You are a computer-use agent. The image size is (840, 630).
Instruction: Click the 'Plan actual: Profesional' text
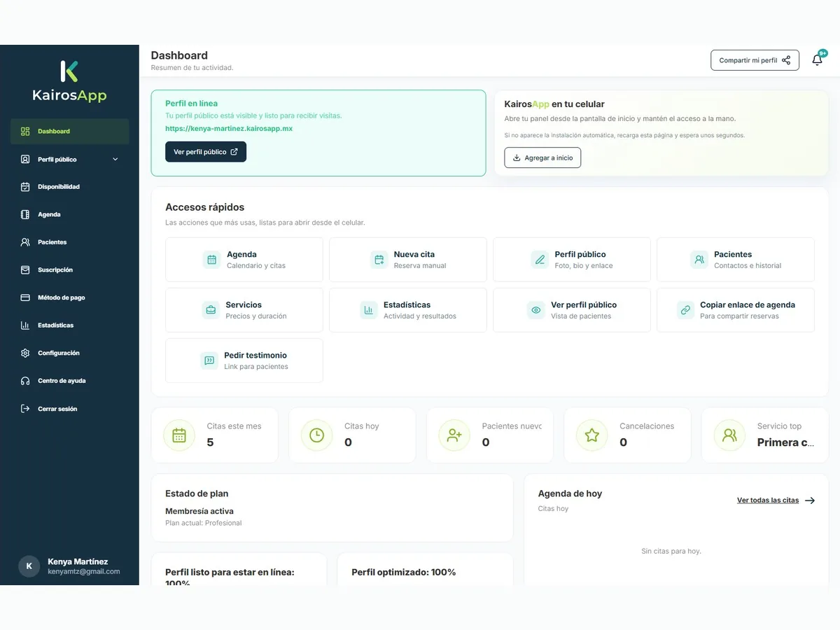[204, 523]
